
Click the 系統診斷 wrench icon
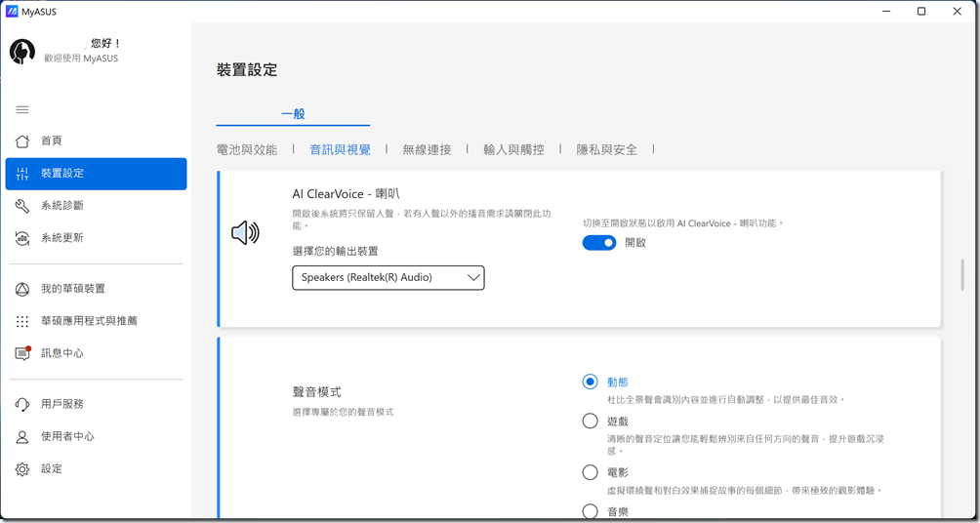tap(22, 206)
